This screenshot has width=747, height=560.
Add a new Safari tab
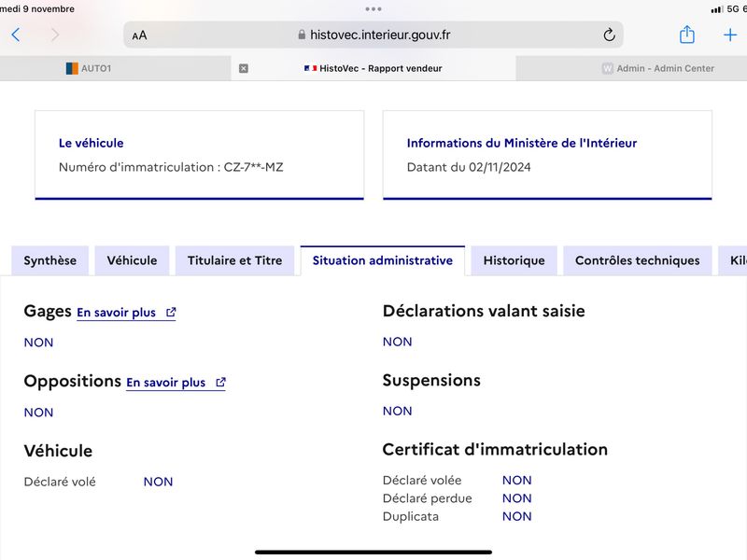click(x=730, y=35)
